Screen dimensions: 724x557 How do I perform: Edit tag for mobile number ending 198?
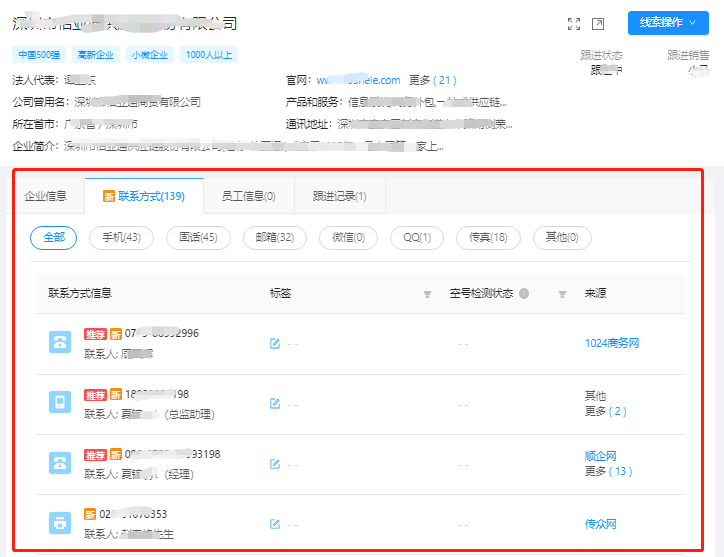275,404
